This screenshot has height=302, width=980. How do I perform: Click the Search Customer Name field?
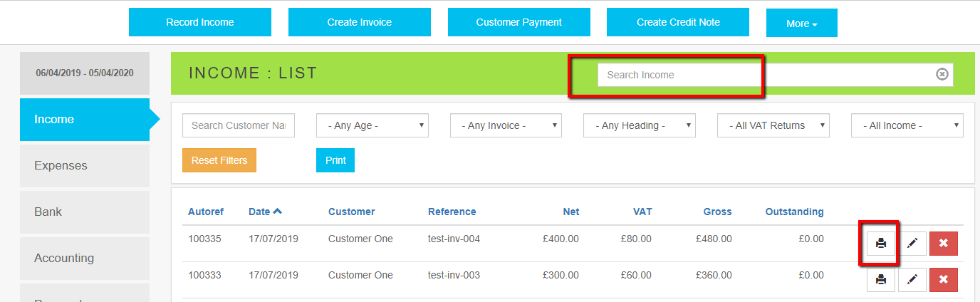tap(239, 125)
